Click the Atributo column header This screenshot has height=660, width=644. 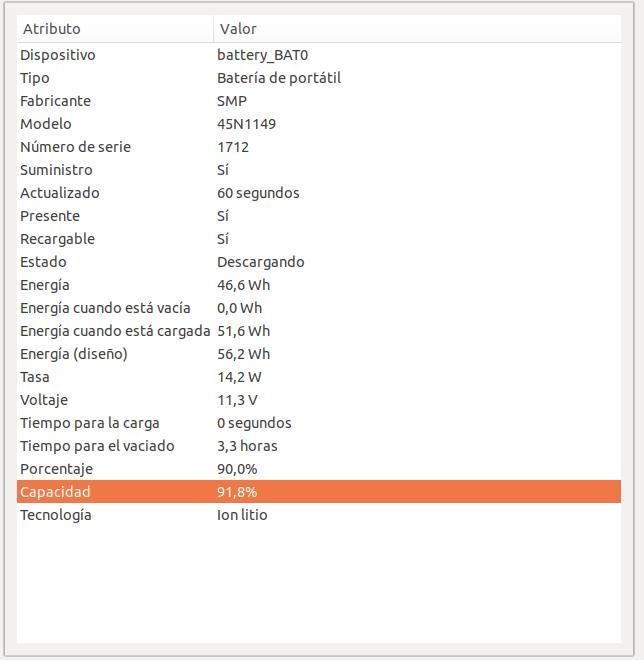115,29
